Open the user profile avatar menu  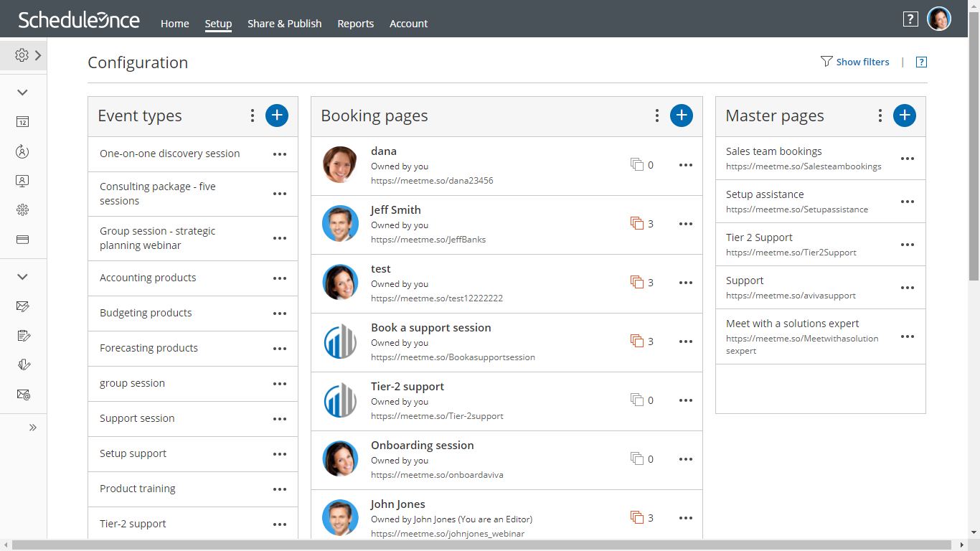coord(939,19)
